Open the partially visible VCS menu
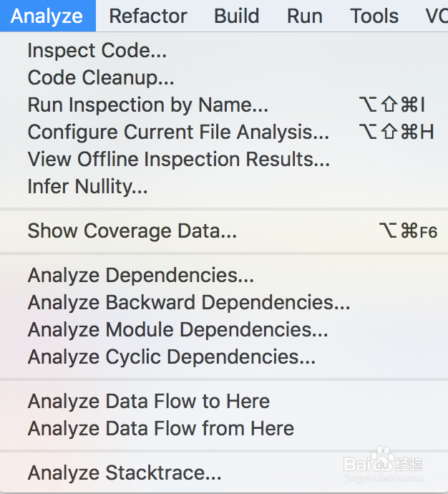The width and height of the screenshot is (448, 494). pyautogui.click(x=436, y=16)
